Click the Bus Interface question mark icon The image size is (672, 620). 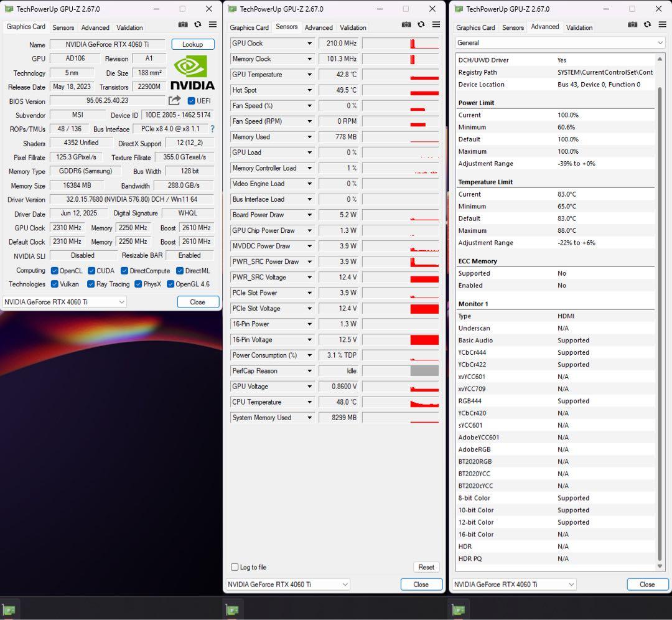click(212, 129)
